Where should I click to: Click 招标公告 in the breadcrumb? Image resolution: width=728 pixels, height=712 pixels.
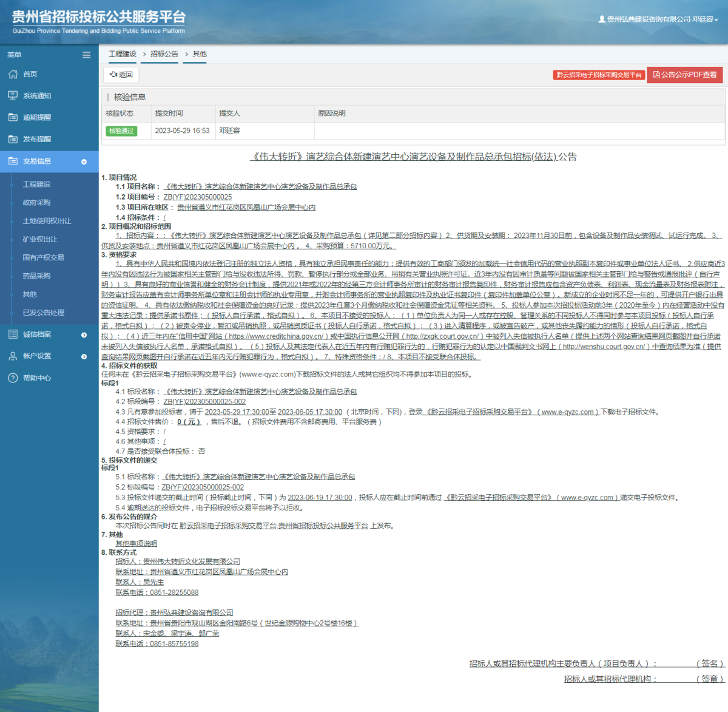click(164, 54)
